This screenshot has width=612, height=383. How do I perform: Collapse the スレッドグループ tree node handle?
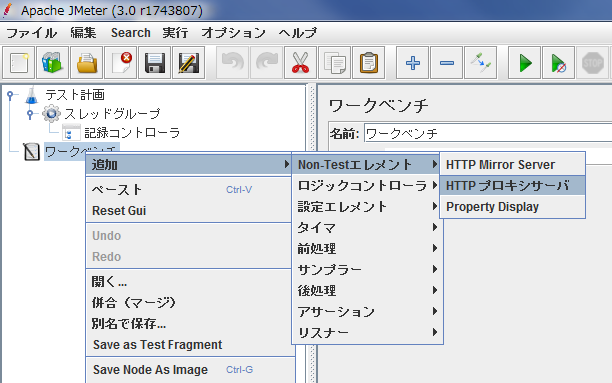click(30, 114)
